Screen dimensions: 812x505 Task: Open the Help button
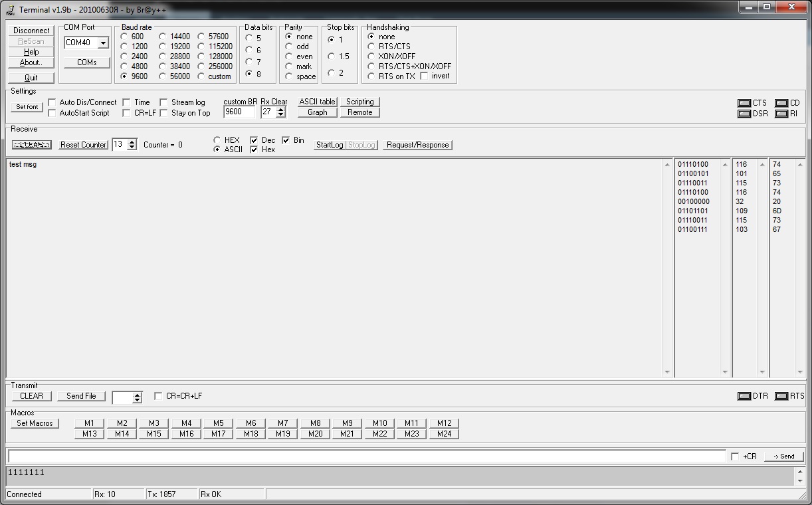point(31,52)
